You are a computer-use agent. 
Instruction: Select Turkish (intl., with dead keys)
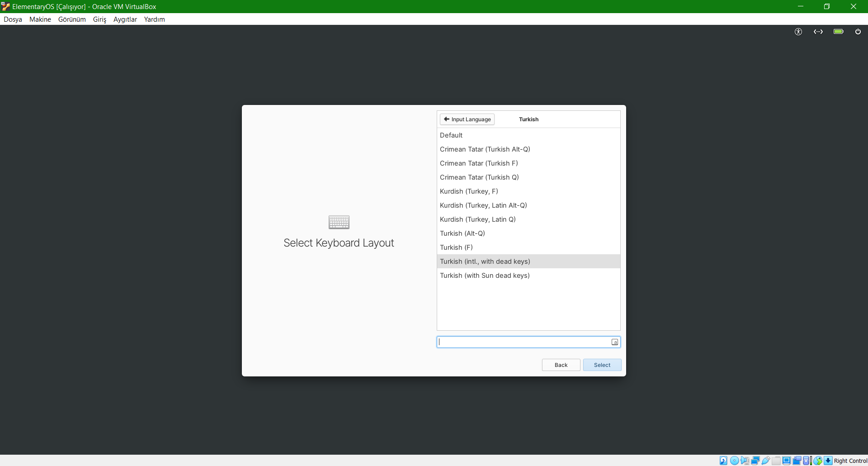(x=528, y=262)
